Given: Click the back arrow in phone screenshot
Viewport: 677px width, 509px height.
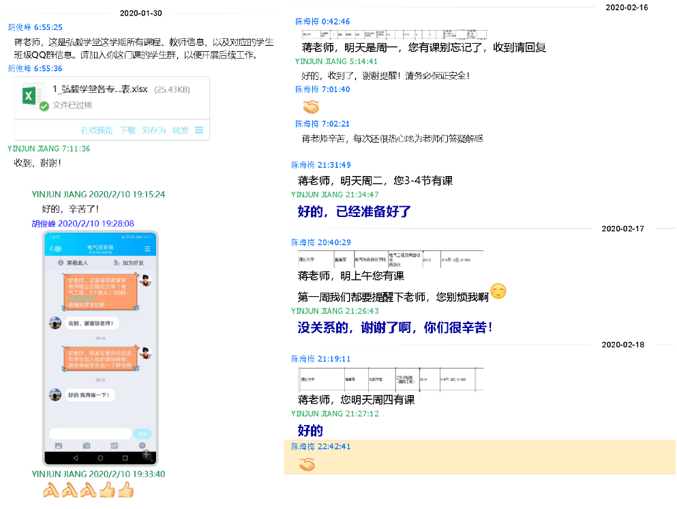Looking at the screenshot, I should coord(56,248).
